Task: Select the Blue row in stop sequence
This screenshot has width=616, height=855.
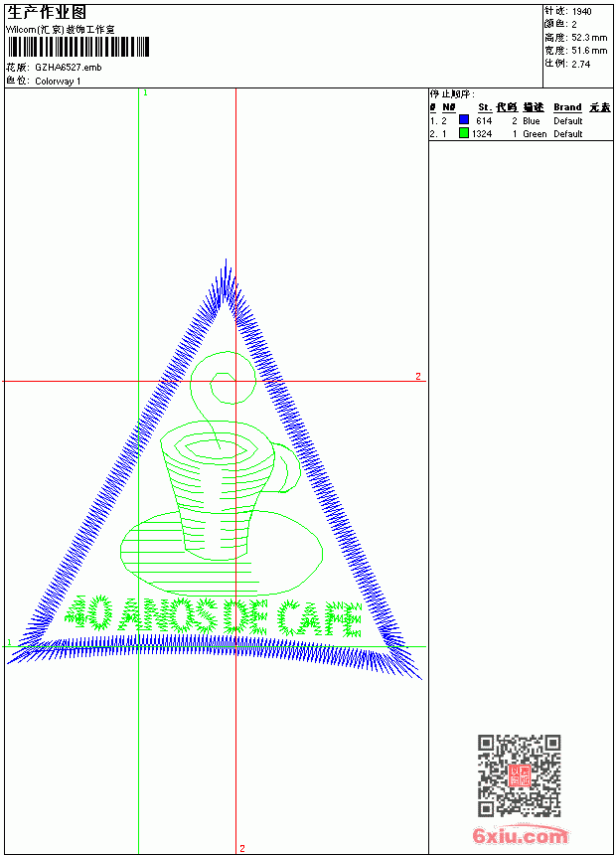Action: [x=521, y=120]
